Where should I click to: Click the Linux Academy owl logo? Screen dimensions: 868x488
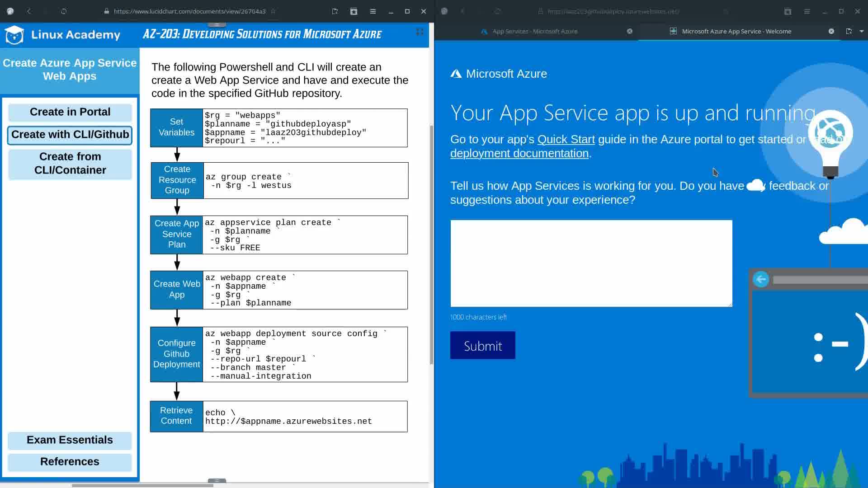[14, 35]
